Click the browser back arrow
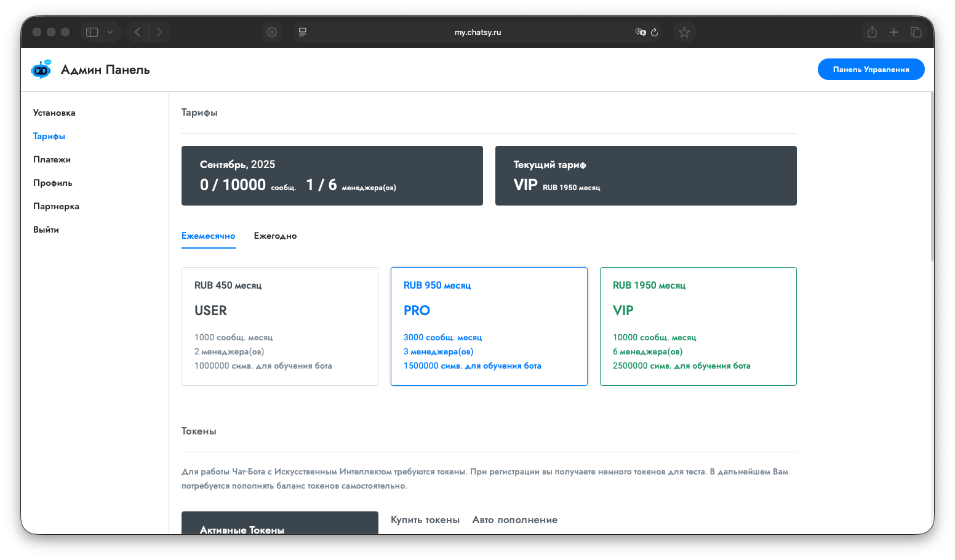This screenshot has height=560, width=955. click(137, 32)
